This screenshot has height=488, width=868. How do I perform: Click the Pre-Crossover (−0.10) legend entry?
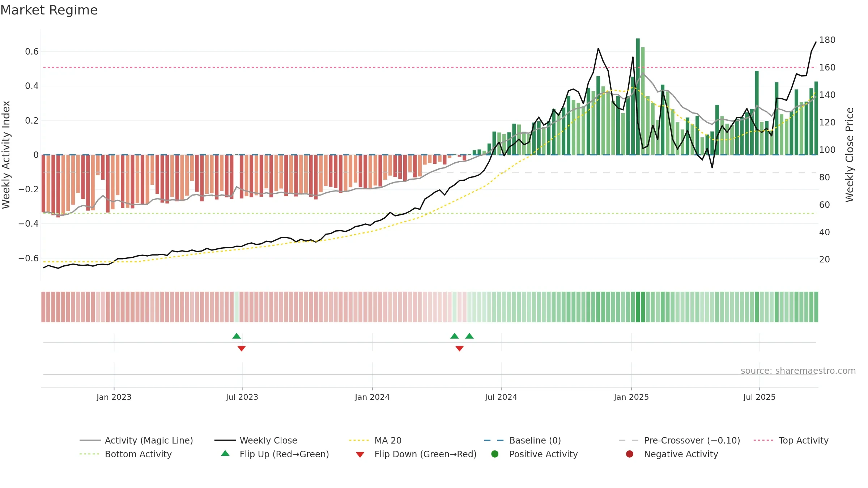[679, 440]
